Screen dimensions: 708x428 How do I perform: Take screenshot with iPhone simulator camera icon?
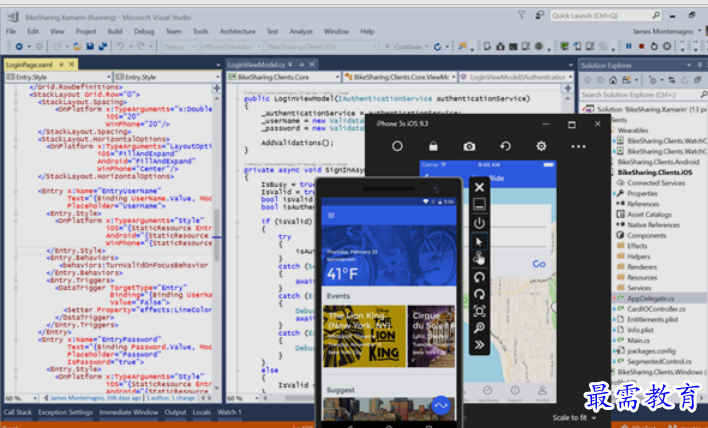click(469, 146)
